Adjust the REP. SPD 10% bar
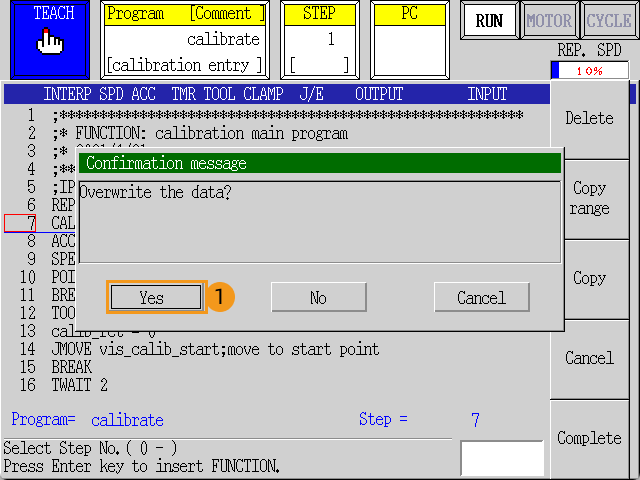The height and width of the screenshot is (480, 640). point(589,71)
